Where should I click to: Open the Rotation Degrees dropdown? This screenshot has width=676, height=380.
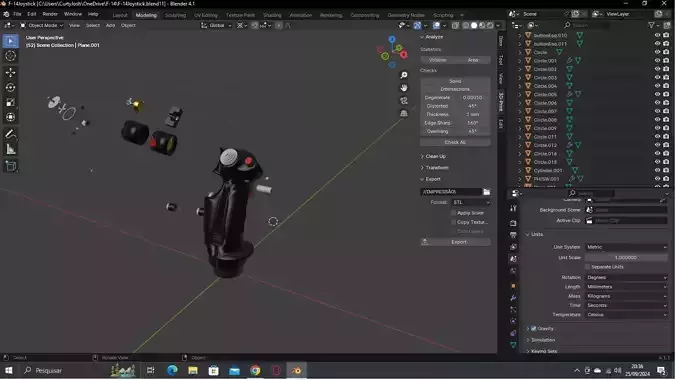[x=626, y=278]
